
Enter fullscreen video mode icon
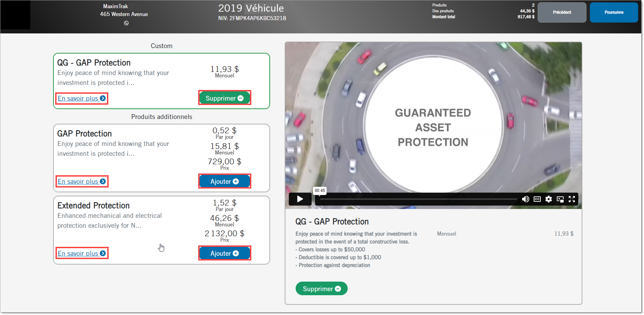[572, 199]
